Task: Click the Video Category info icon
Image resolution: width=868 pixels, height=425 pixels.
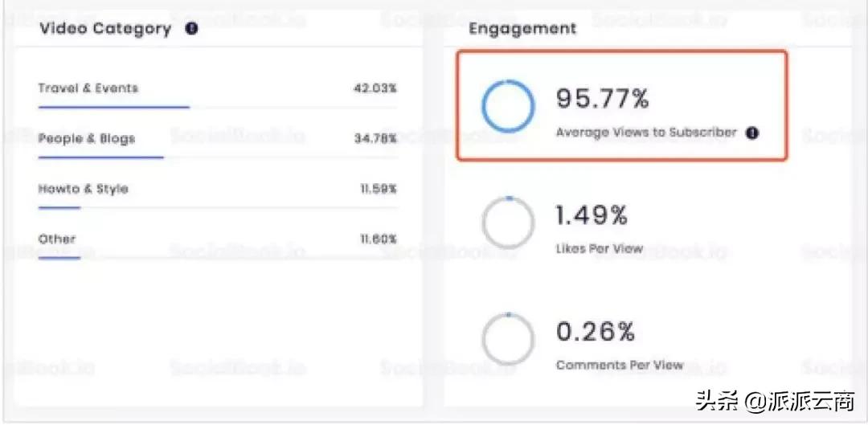Action: [191, 30]
